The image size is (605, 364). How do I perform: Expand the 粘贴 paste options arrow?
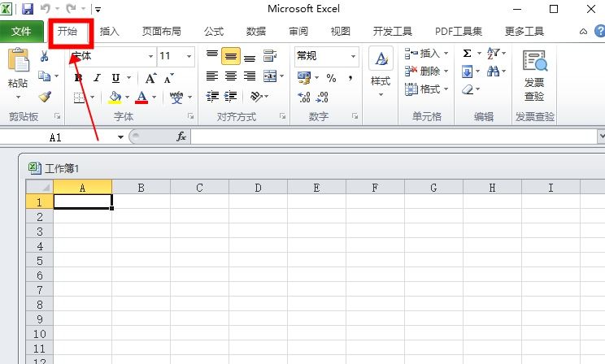pos(18,97)
